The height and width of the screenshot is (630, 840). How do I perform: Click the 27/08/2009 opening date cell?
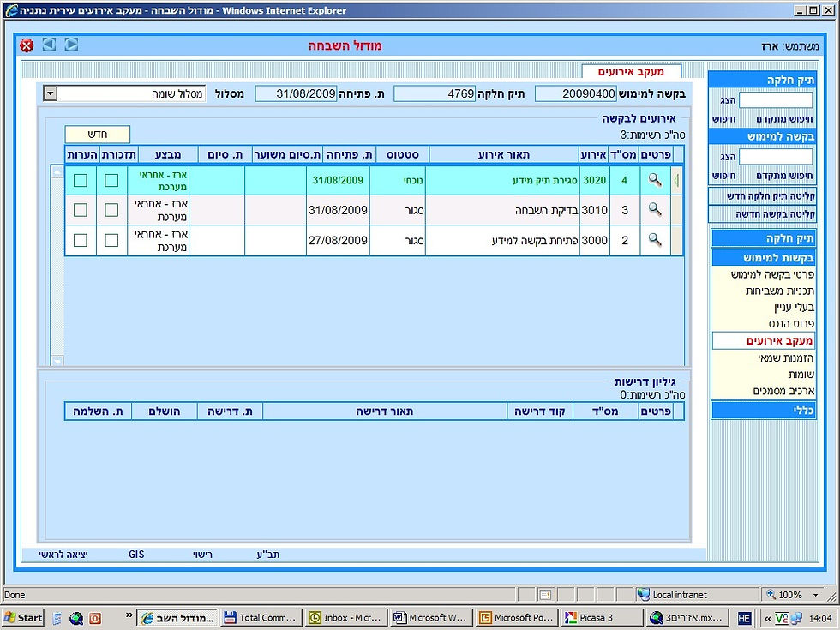click(x=338, y=240)
